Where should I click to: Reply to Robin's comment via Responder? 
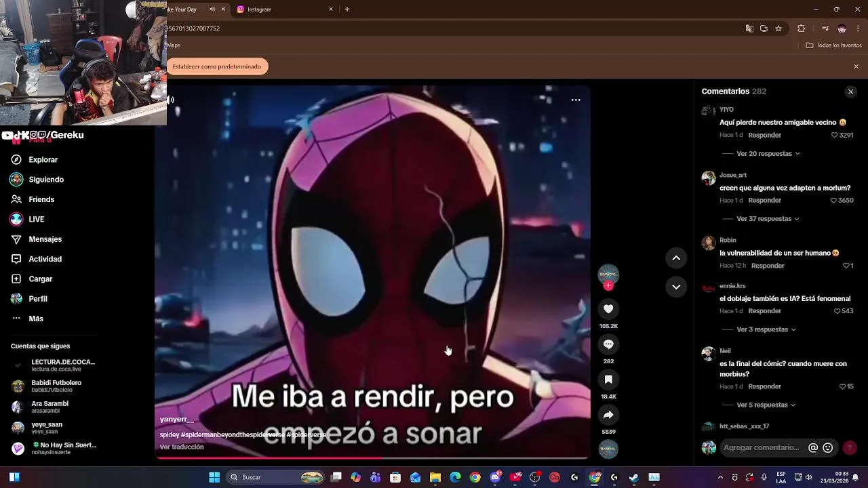[768, 266]
